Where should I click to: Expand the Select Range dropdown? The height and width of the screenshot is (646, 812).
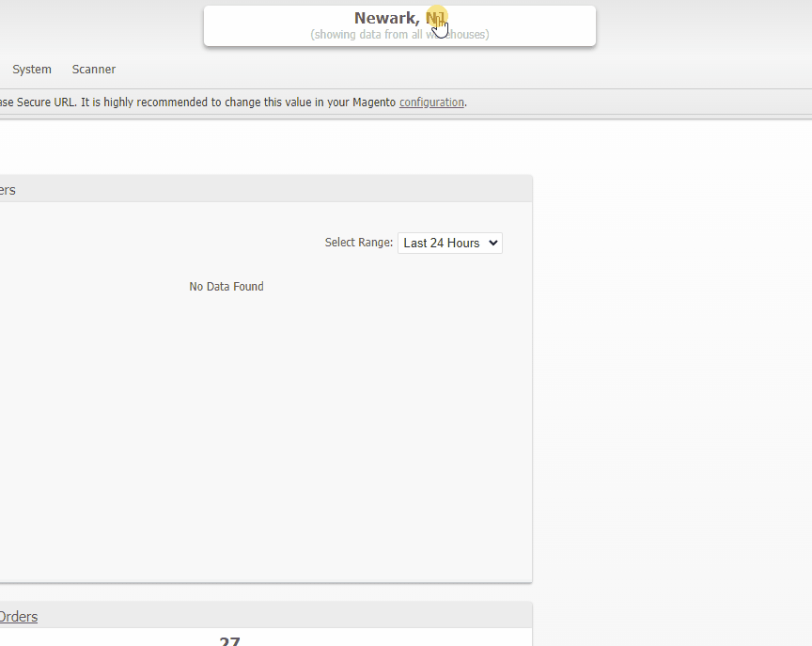(x=449, y=243)
